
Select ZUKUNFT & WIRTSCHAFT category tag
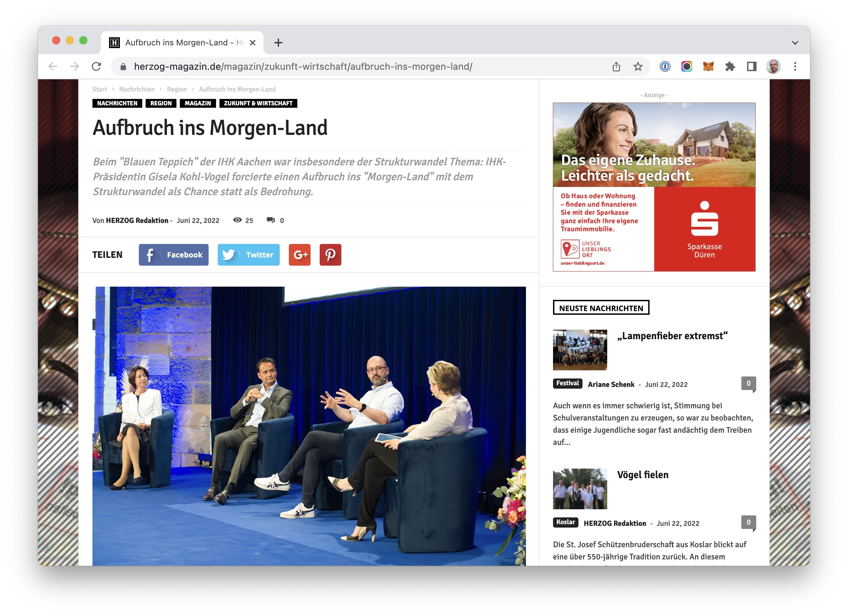click(x=258, y=103)
